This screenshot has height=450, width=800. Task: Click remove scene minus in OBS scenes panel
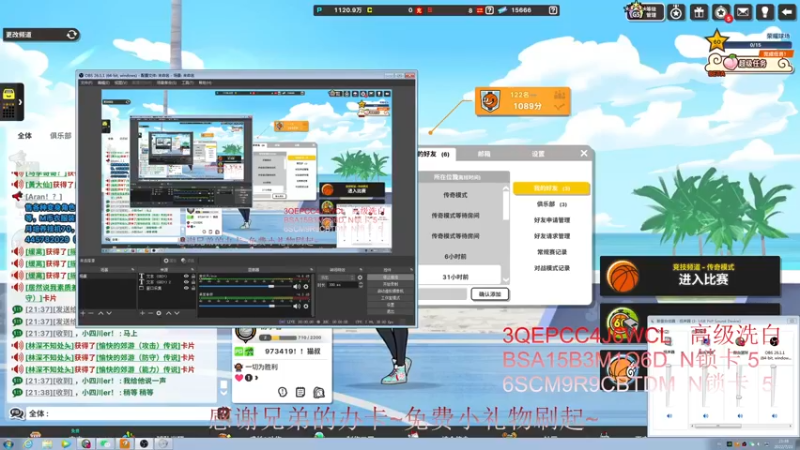click(91, 313)
